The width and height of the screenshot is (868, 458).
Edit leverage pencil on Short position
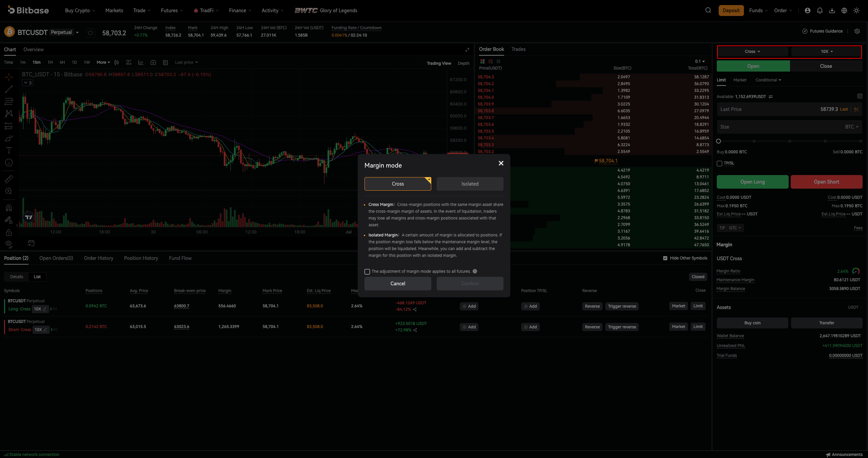click(x=45, y=330)
